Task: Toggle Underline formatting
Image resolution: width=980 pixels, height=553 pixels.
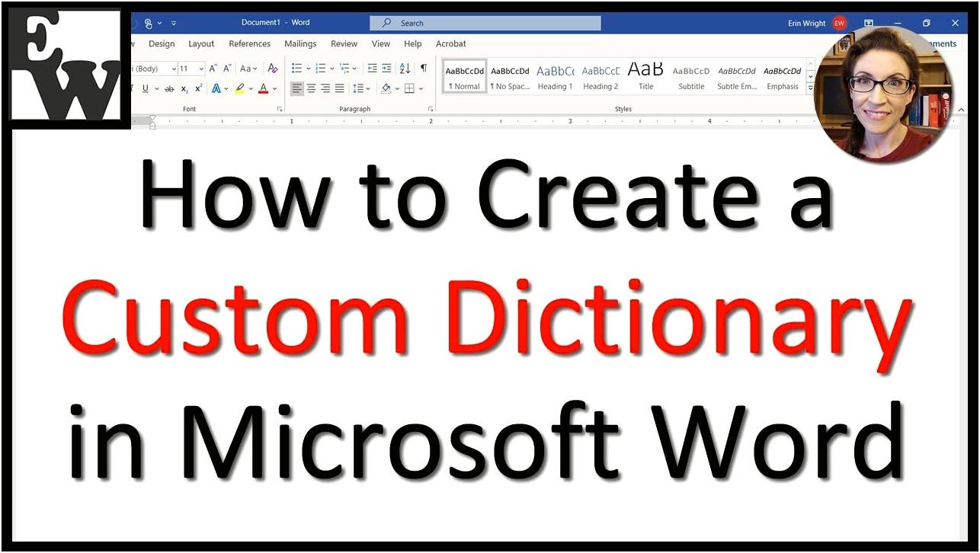Action: pyautogui.click(x=145, y=89)
